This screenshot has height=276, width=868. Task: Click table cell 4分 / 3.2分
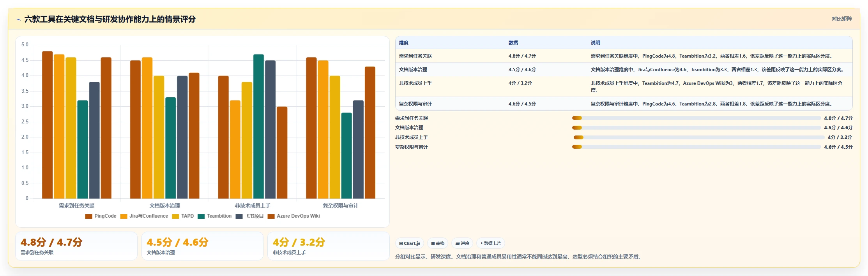[520, 83]
